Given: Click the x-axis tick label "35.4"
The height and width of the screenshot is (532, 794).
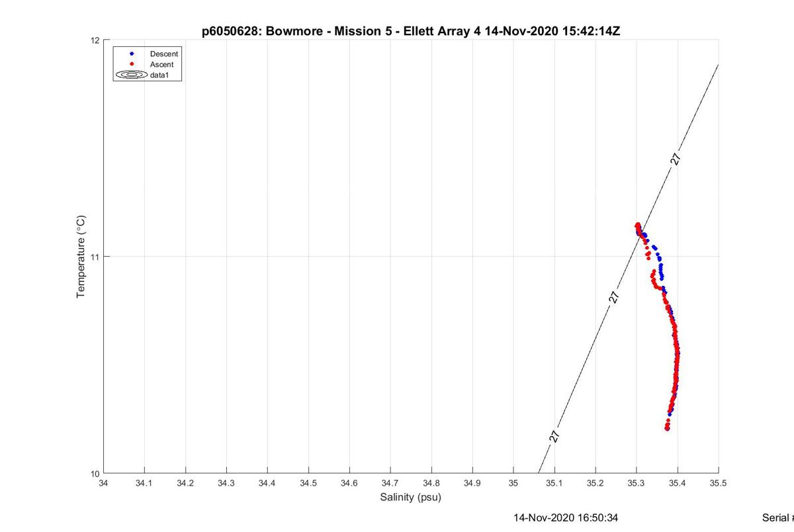Looking at the screenshot, I should click(x=677, y=484).
